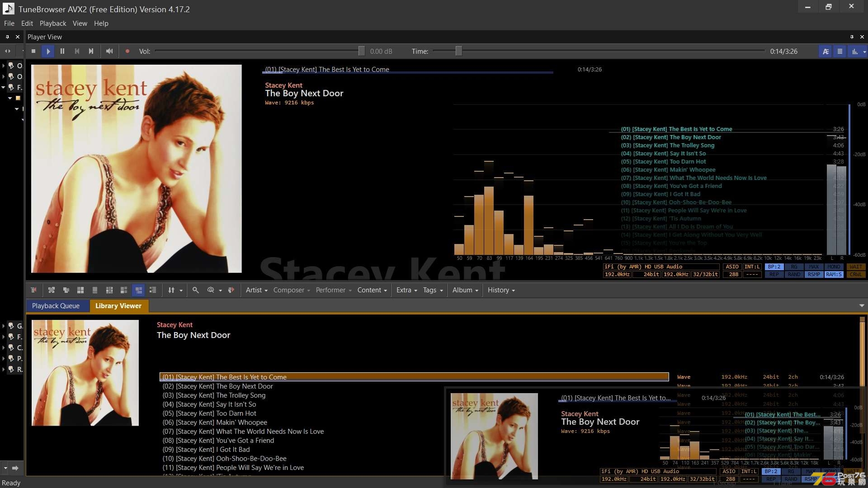Open search with the magnifier icon
The image size is (868, 488).
[196, 290]
